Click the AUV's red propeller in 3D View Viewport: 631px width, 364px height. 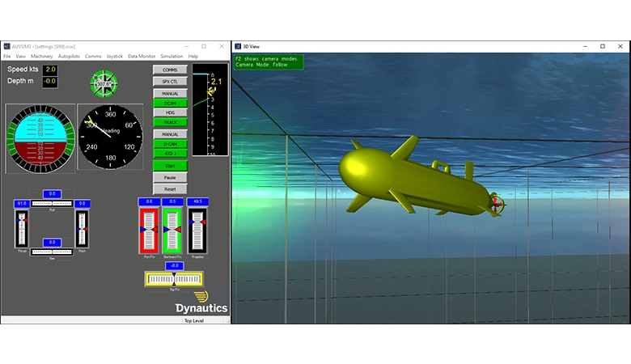pyautogui.click(x=497, y=204)
